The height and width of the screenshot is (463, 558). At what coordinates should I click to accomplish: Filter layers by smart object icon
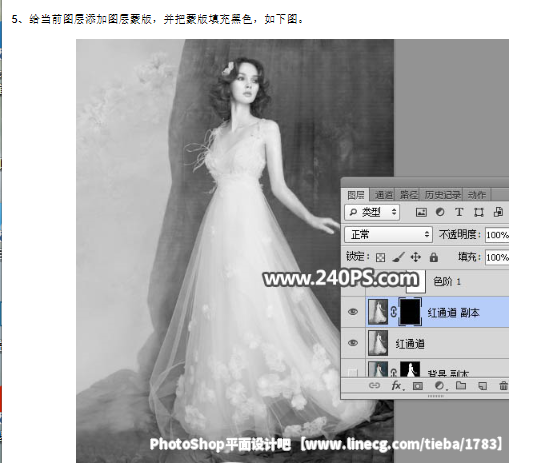click(499, 212)
